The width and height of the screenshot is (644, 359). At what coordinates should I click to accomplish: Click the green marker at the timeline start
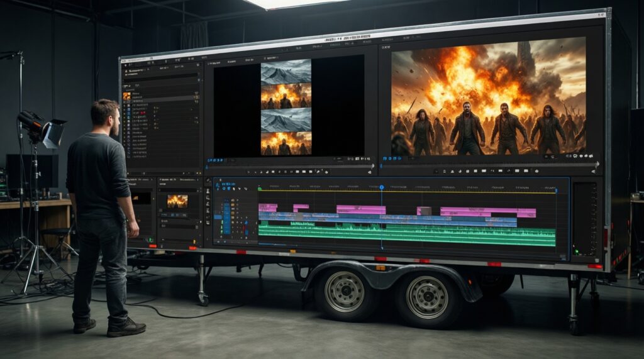point(259,187)
